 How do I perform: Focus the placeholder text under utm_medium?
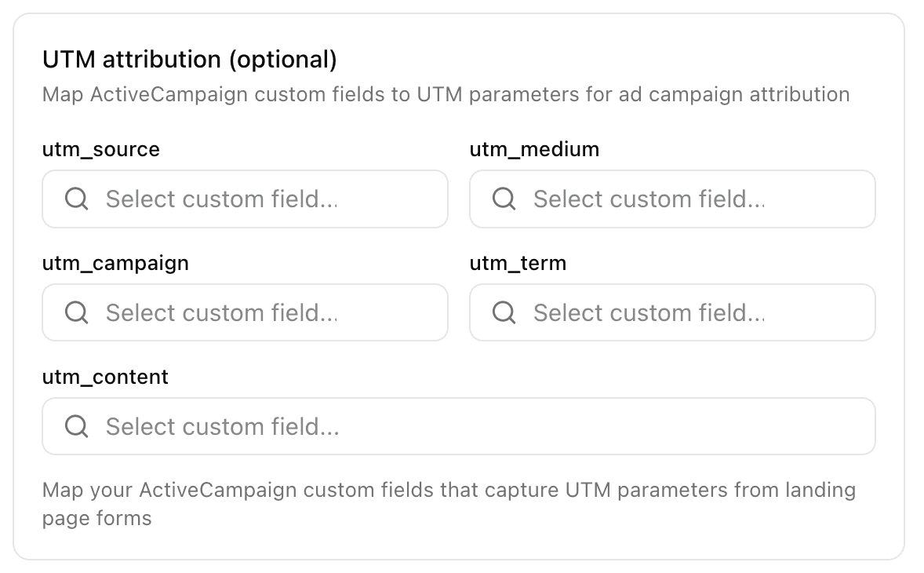pos(649,199)
